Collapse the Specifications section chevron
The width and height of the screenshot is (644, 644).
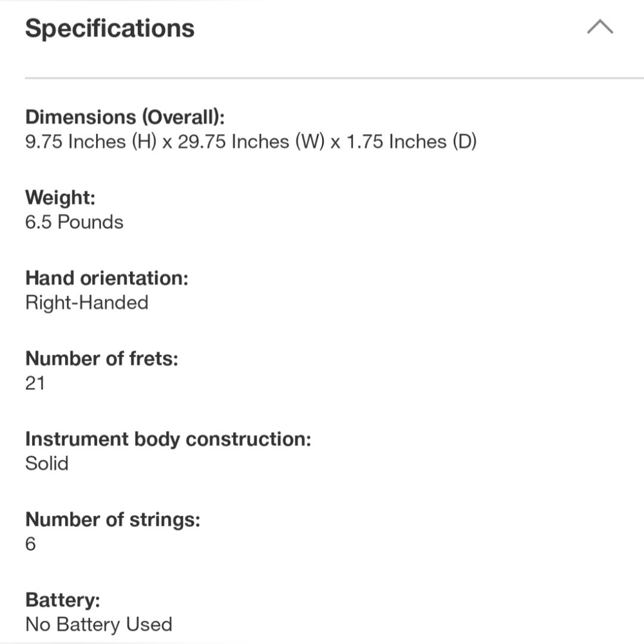(x=600, y=26)
